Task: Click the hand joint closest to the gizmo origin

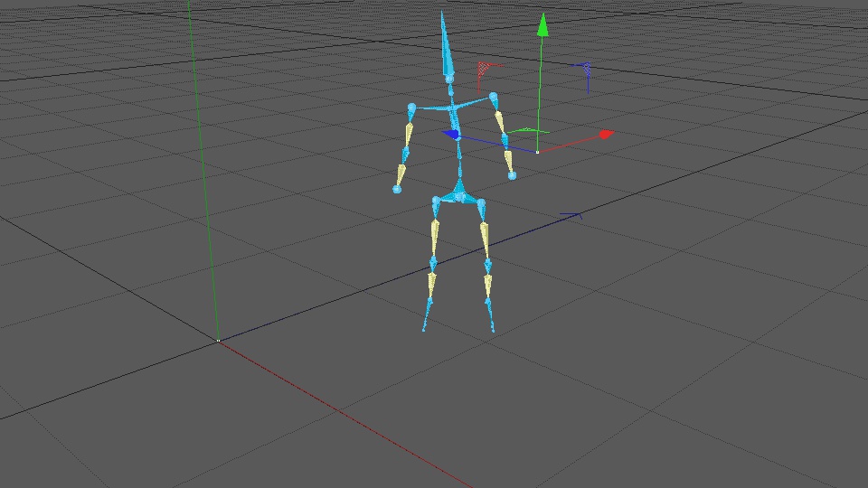Action: (x=512, y=176)
